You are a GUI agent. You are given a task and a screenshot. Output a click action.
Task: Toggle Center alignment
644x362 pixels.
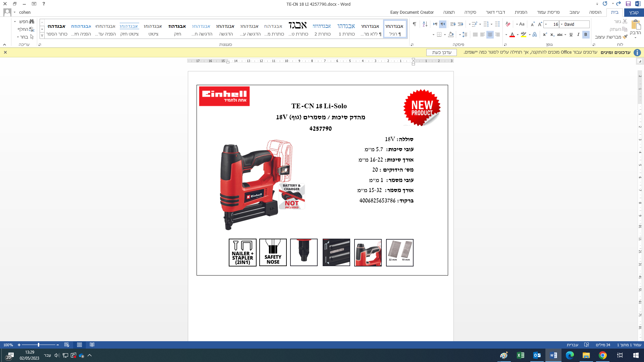tap(490, 35)
